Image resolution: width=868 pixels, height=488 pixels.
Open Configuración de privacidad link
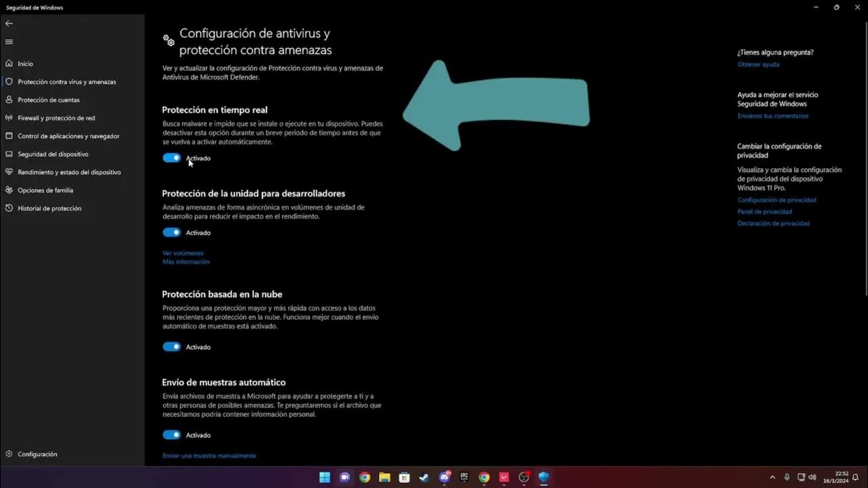pos(777,200)
